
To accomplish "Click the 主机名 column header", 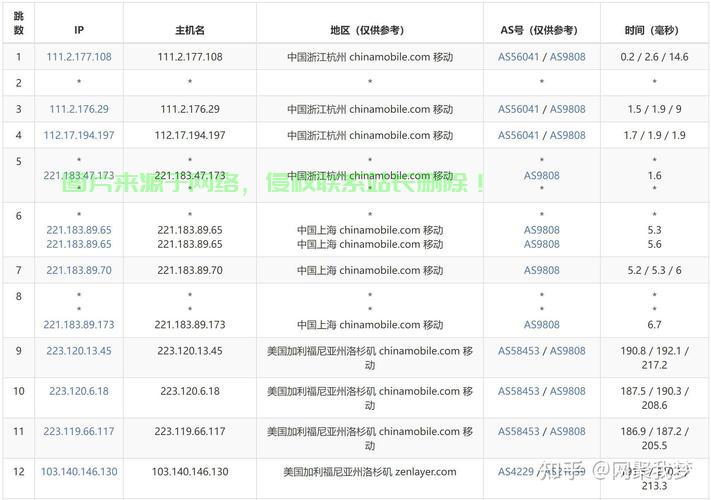I will (189, 30).
